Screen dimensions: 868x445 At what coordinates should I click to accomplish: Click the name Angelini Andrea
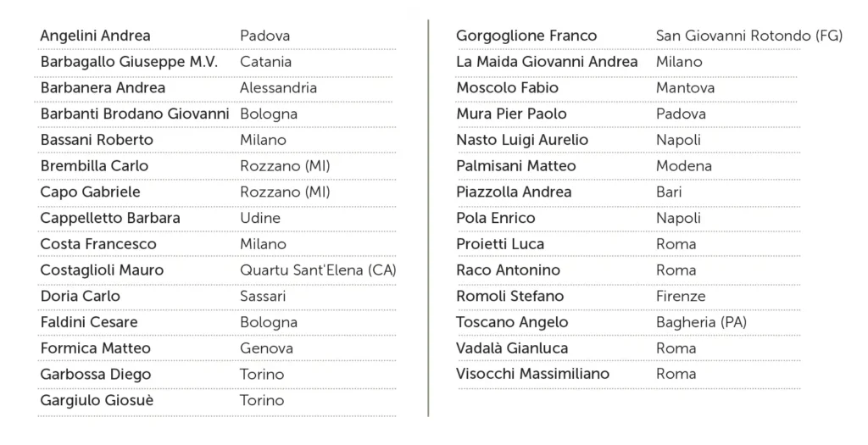pos(95,36)
